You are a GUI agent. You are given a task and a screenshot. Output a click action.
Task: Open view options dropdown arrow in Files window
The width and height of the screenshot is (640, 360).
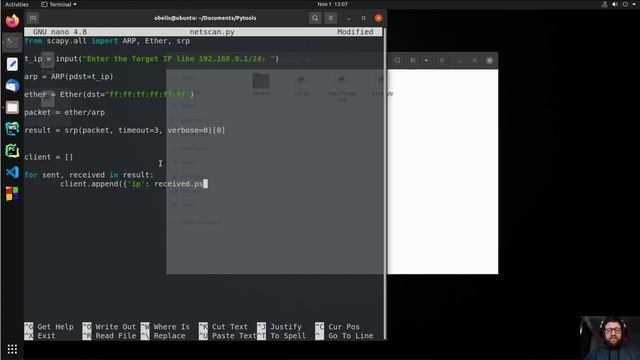tap(426, 60)
